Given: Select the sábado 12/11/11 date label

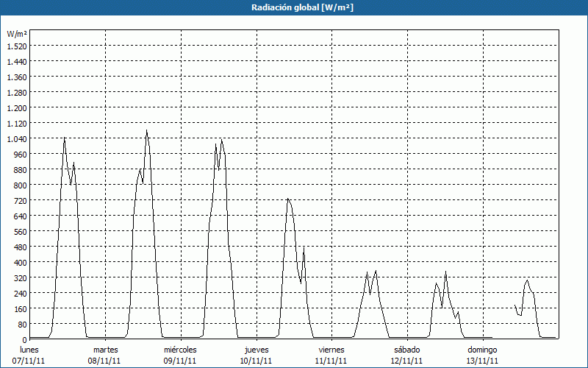Looking at the screenshot, I should [406, 355].
